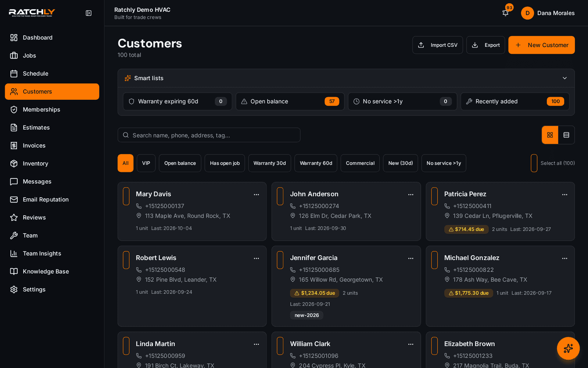The image size is (588, 368).
Task: Select the Open balance filter chip
Action: [x=180, y=163]
